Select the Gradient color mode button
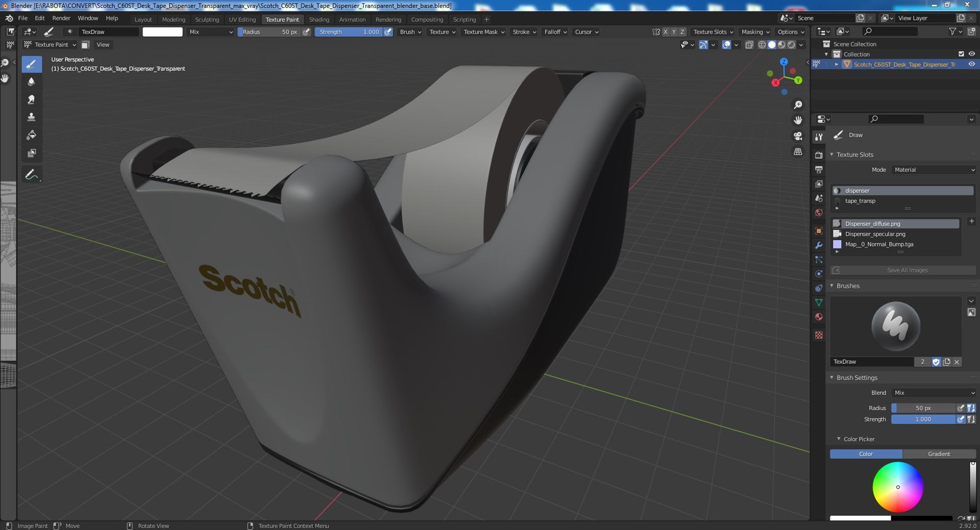 (939, 454)
